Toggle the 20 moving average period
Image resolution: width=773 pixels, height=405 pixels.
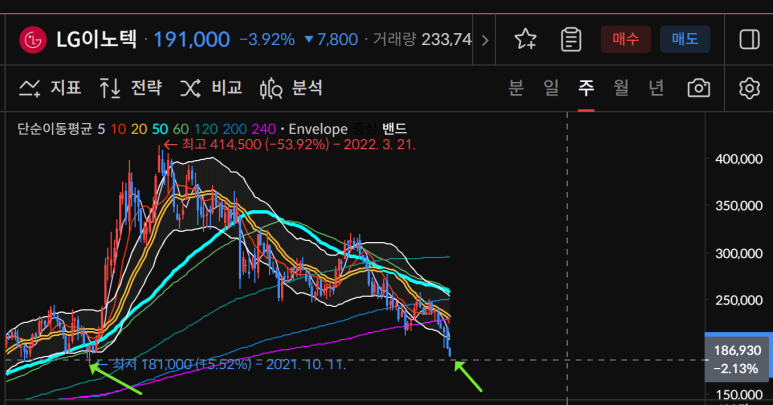click(x=139, y=129)
